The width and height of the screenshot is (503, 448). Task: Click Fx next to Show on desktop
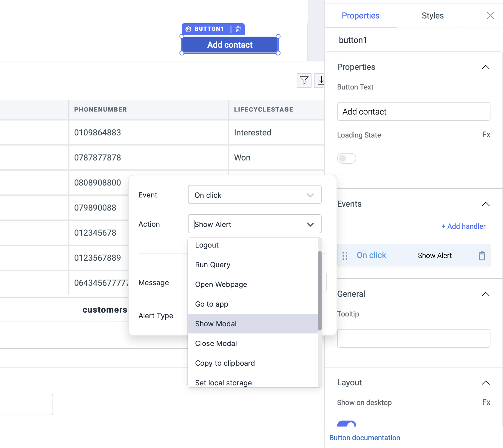(486, 402)
